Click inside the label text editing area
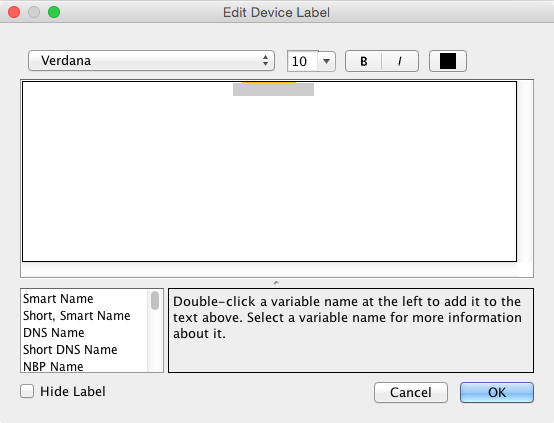The height and width of the screenshot is (423, 554). (x=269, y=172)
